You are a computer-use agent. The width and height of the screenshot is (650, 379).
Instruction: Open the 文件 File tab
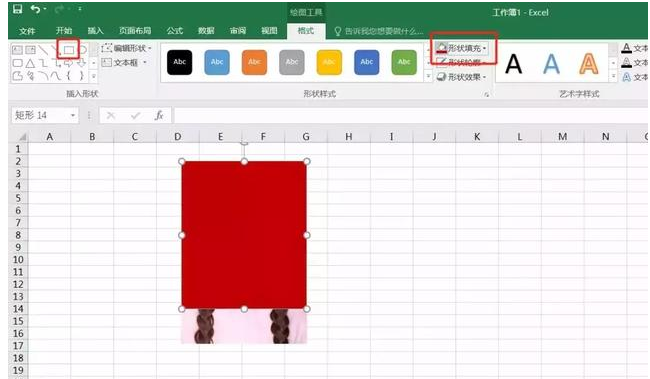coord(27,31)
